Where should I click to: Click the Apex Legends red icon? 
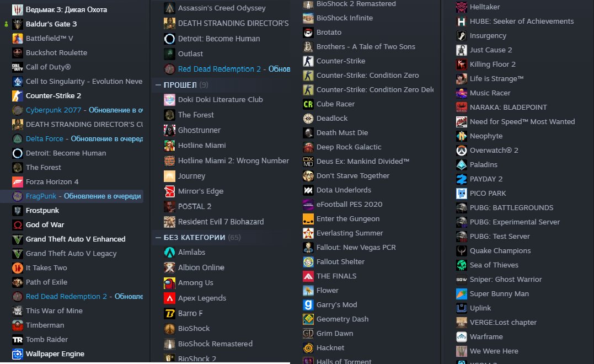coord(169,298)
